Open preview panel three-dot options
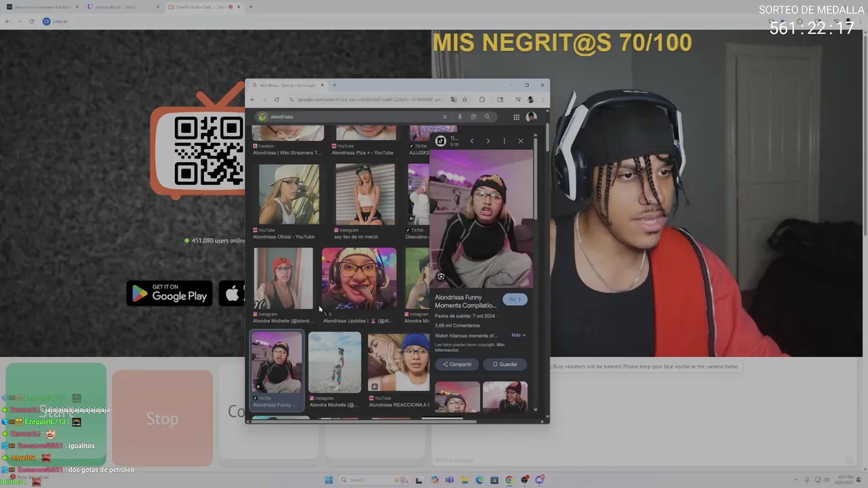 [504, 141]
